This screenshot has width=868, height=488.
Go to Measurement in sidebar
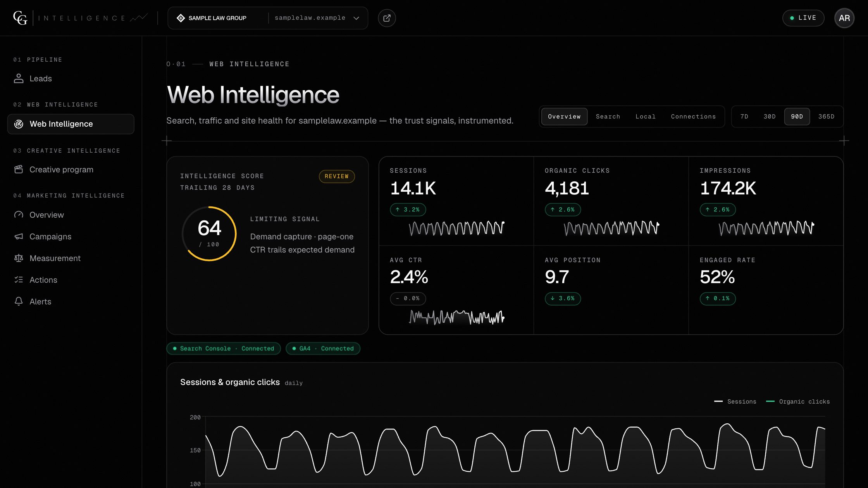[71, 258]
